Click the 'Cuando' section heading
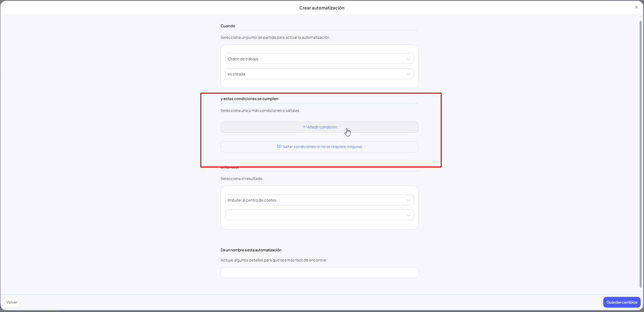This screenshot has width=644, height=312. [x=228, y=26]
